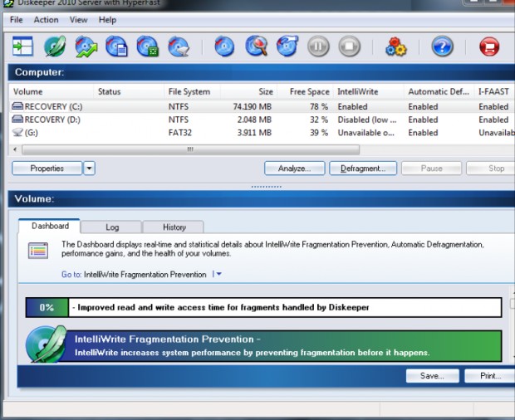Viewport: 515px width, 420px height.
Task: Click the 39 % free space cell
Action: click(x=319, y=133)
